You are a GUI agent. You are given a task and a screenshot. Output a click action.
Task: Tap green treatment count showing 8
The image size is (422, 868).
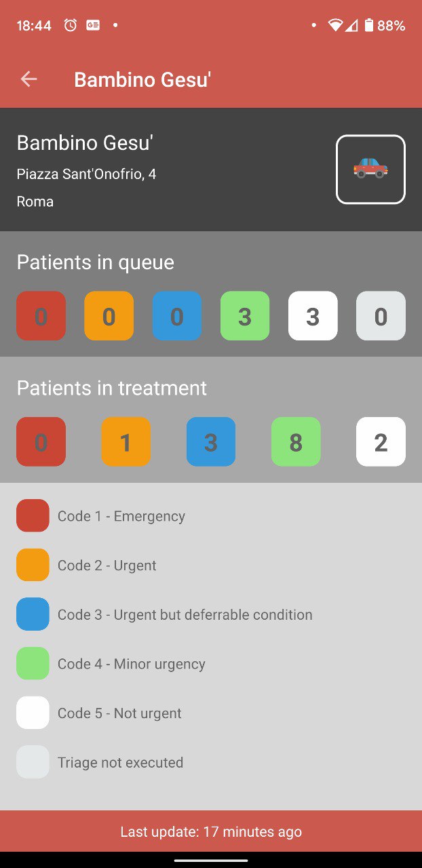pyautogui.click(x=296, y=441)
